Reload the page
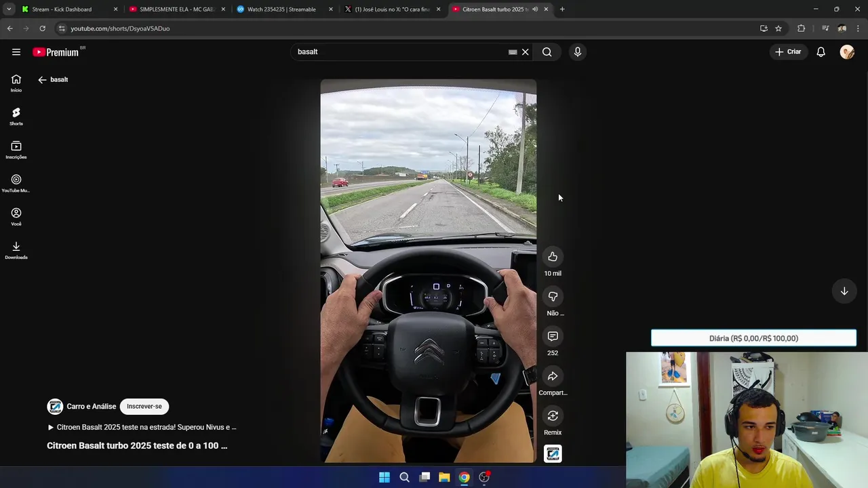 tap(42, 28)
